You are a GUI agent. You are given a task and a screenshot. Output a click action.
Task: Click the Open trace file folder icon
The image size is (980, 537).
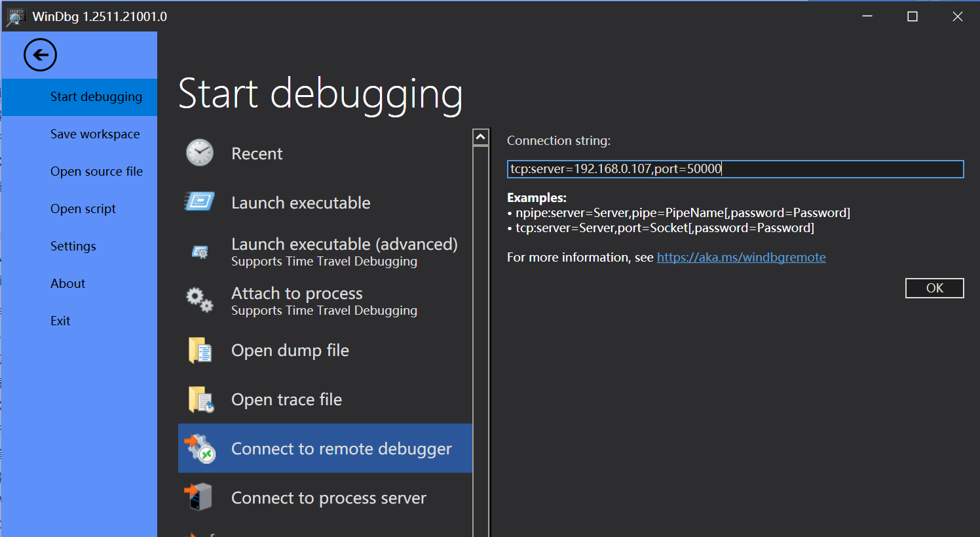click(200, 399)
